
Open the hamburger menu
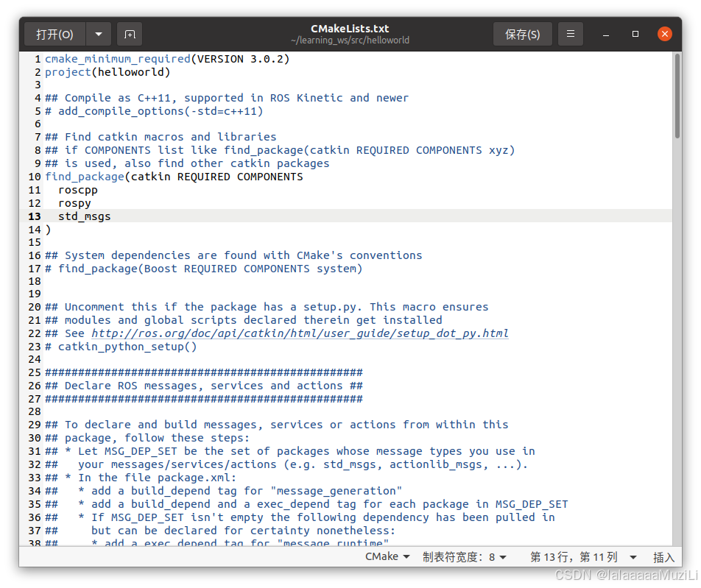pyautogui.click(x=571, y=34)
